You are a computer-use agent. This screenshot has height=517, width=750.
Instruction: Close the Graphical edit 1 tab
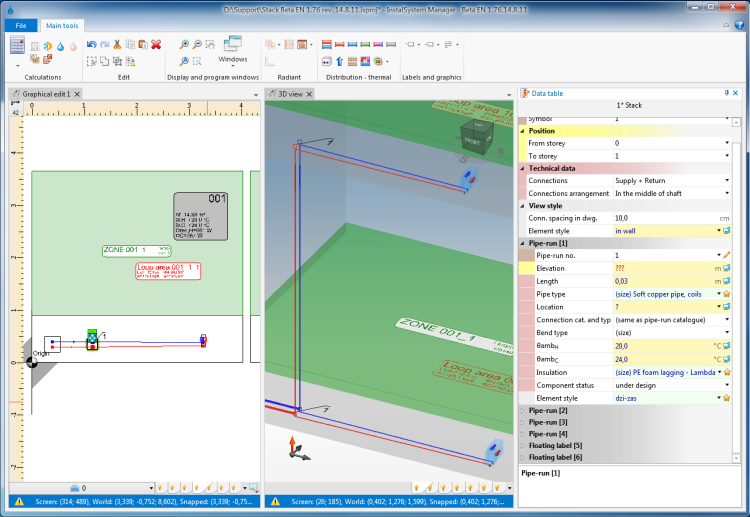coord(77,94)
